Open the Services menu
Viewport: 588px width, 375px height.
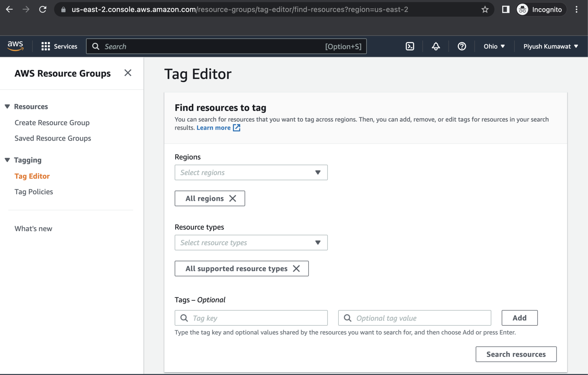[59, 46]
